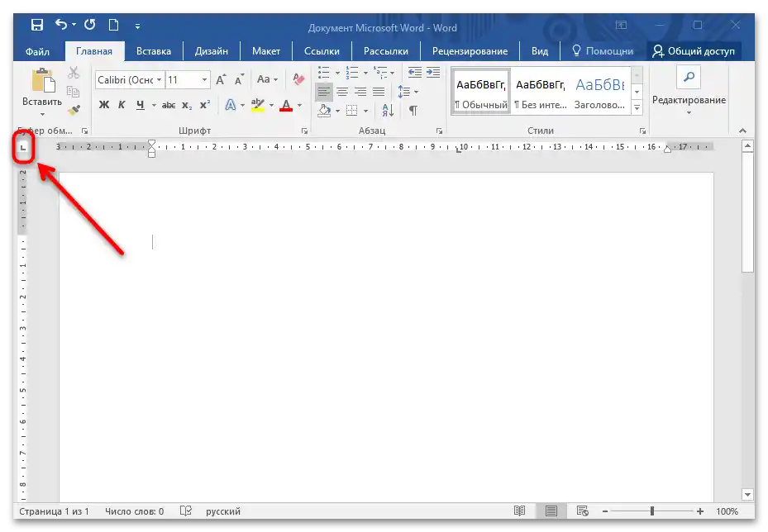Toggle subscript x₂ formatting

coord(187,105)
